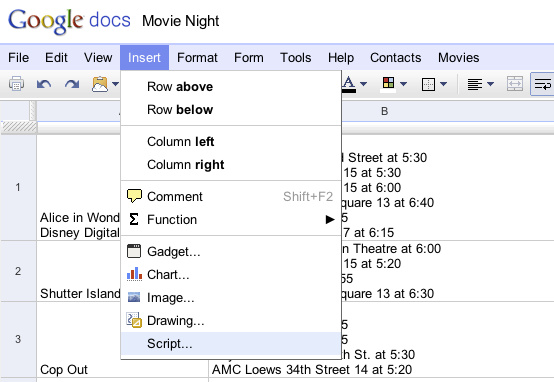Click the Google docs logo link
This screenshot has height=382, width=554.
click(69, 21)
